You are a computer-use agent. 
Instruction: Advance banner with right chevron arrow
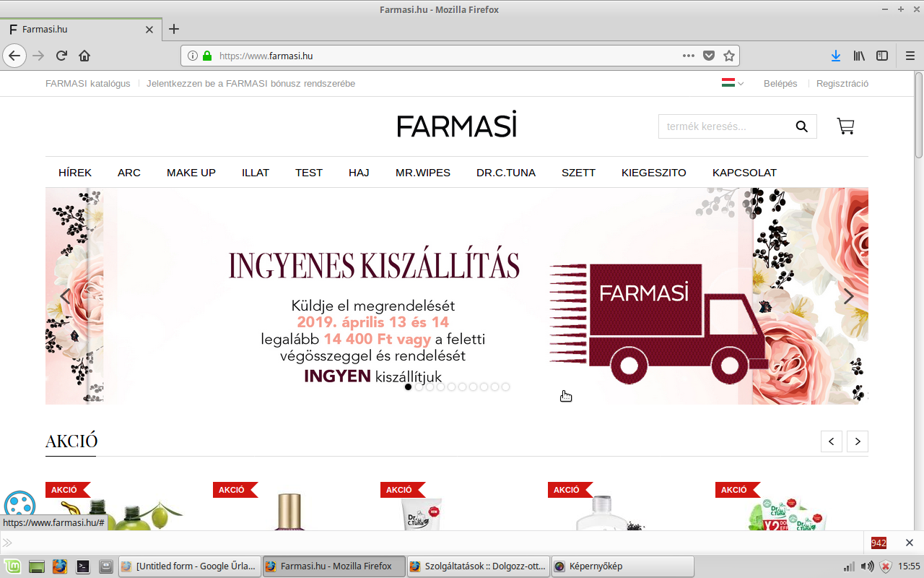click(848, 296)
